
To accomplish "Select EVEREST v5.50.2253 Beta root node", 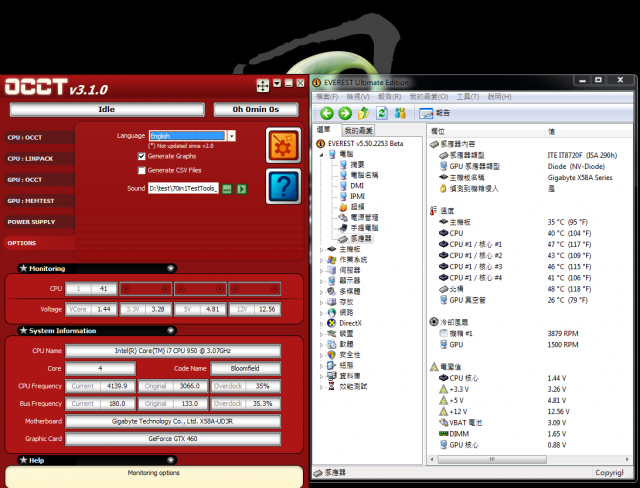I will tap(365, 144).
